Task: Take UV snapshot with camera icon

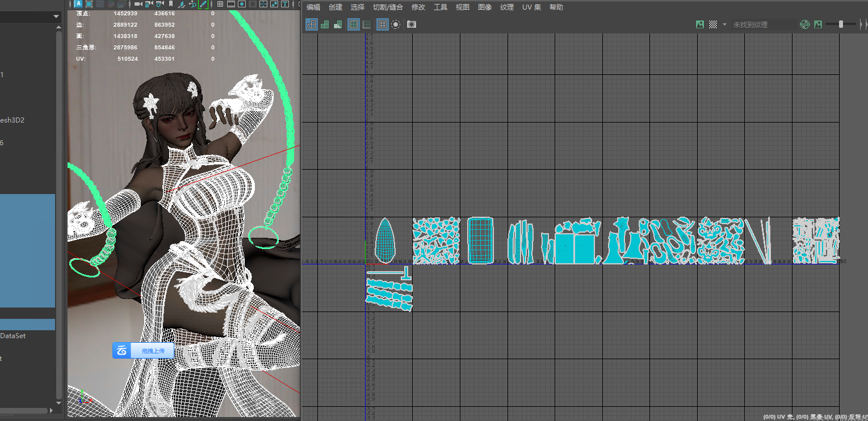Action: pyautogui.click(x=412, y=24)
